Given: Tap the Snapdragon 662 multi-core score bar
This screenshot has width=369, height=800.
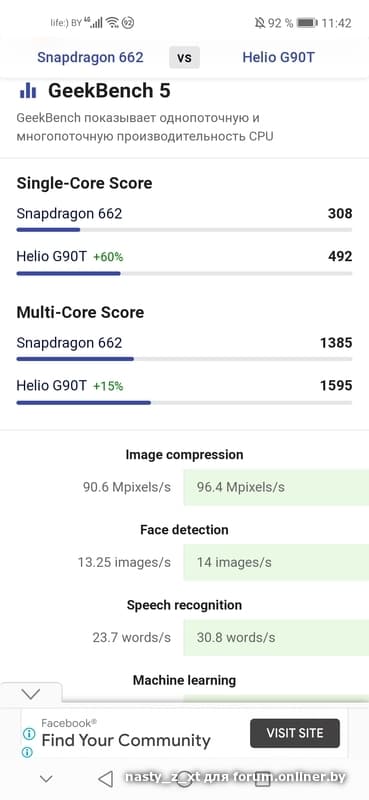Looking at the screenshot, I should pos(184,359).
